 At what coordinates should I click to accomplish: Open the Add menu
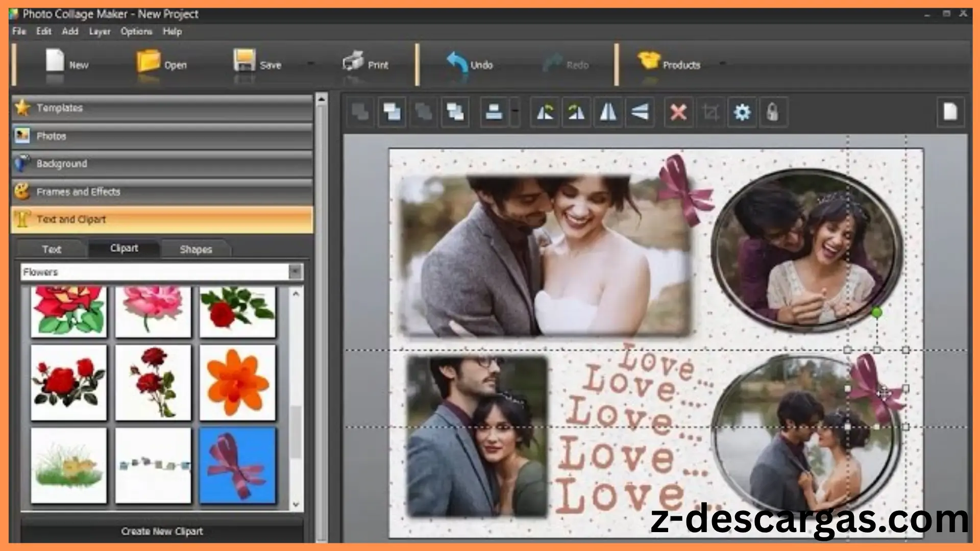point(70,31)
